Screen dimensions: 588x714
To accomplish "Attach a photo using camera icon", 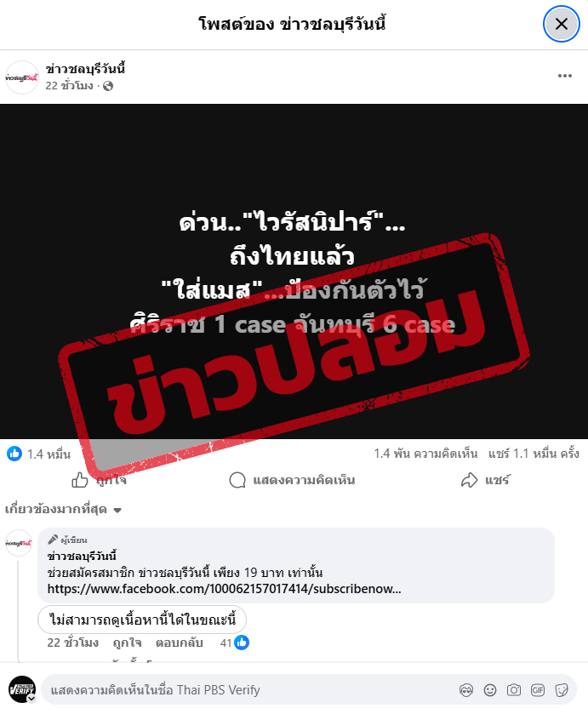I will 514,690.
